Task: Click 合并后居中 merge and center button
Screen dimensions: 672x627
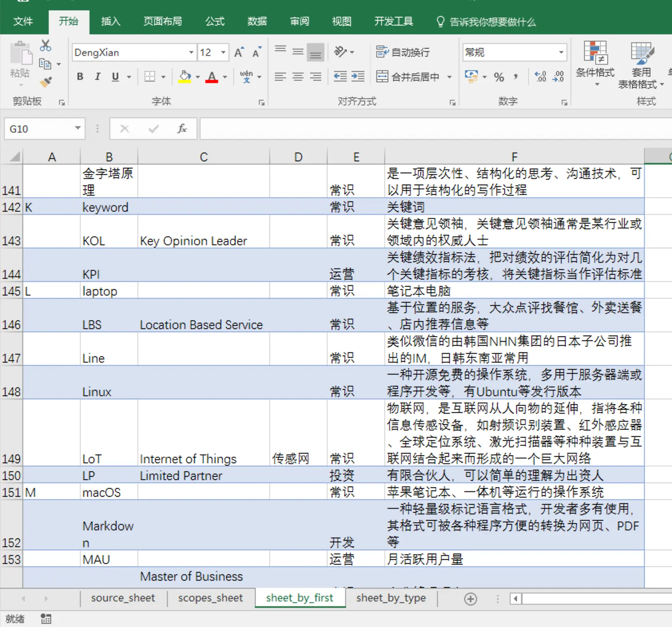Action: (x=408, y=77)
